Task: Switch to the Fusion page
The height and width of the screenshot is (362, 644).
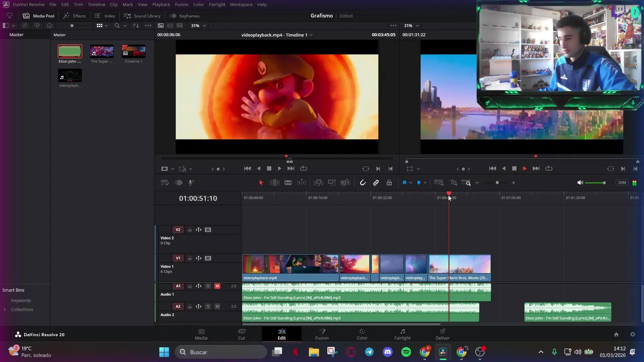Action: [x=322, y=334]
